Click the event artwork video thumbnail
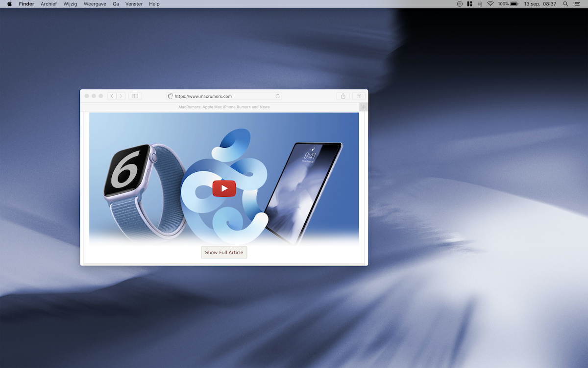The width and height of the screenshot is (588, 368). click(x=224, y=179)
